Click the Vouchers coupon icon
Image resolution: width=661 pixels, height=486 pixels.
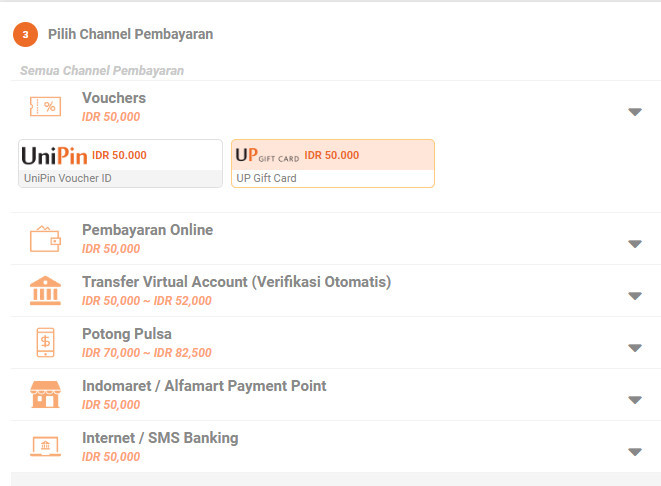click(x=45, y=107)
